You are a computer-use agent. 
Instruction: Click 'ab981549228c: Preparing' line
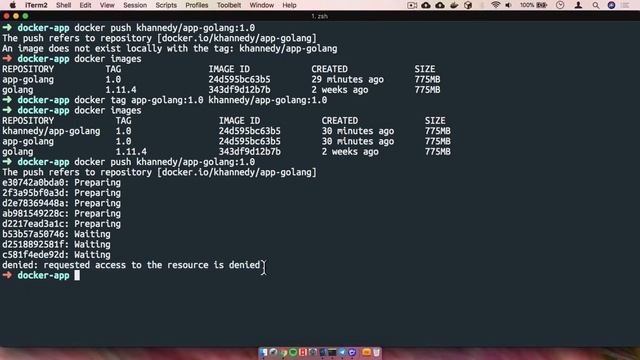61,213
